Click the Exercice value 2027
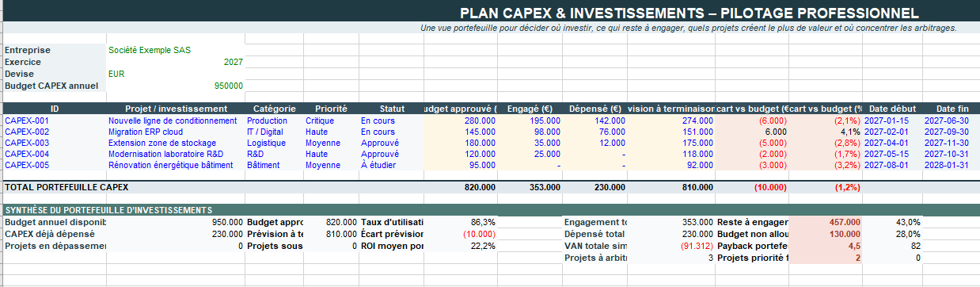This screenshot has width=980, height=287. [175, 62]
